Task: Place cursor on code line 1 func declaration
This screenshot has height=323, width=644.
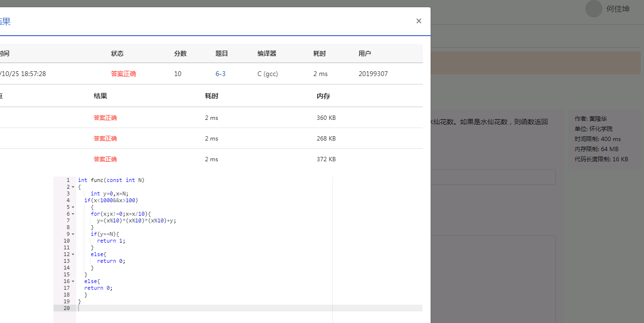Action: click(x=111, y=180)
